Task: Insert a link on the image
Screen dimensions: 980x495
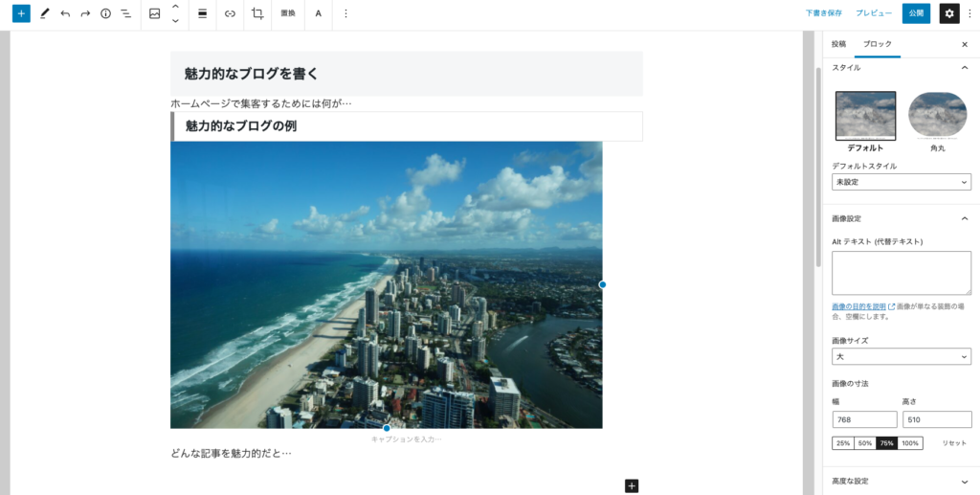Action: coord(230,13)
